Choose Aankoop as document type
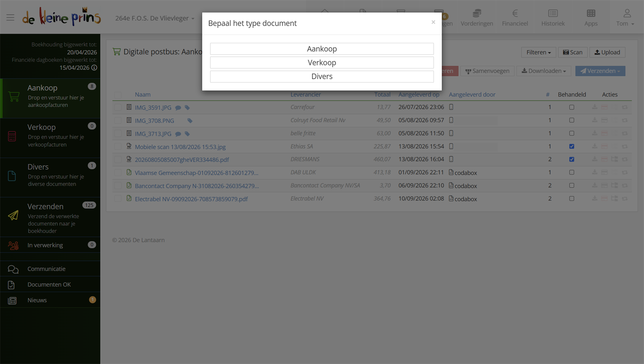The image size is (644, 364). click(322, 49)
